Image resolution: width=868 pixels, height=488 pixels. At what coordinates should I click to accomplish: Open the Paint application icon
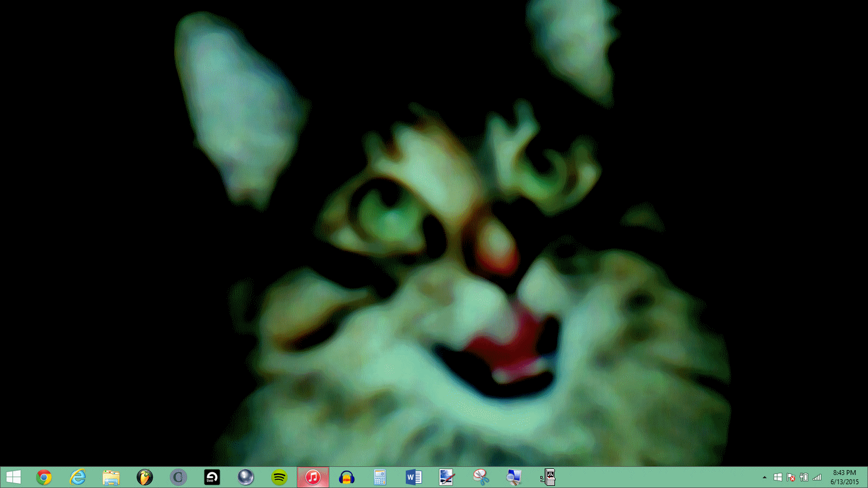[x=447, y=477]
